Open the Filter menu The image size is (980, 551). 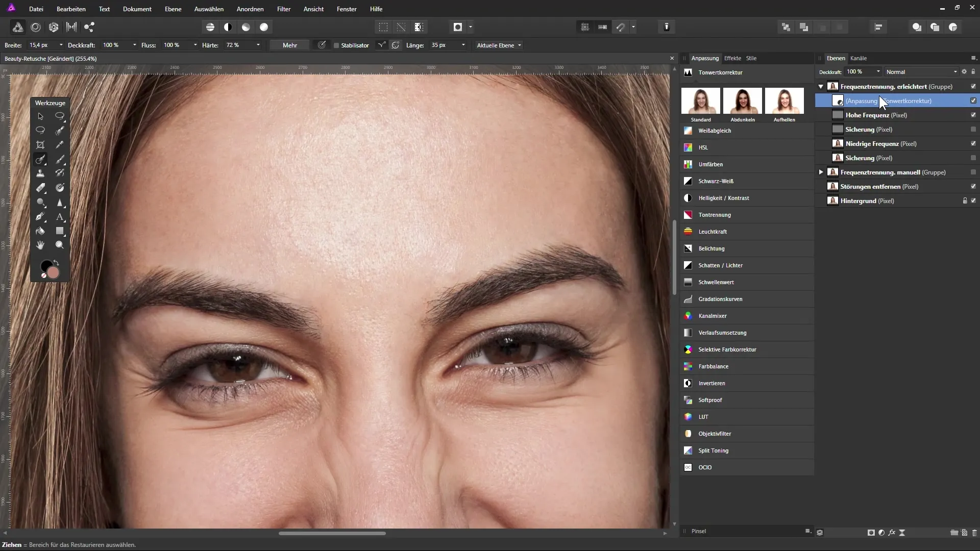284,9
